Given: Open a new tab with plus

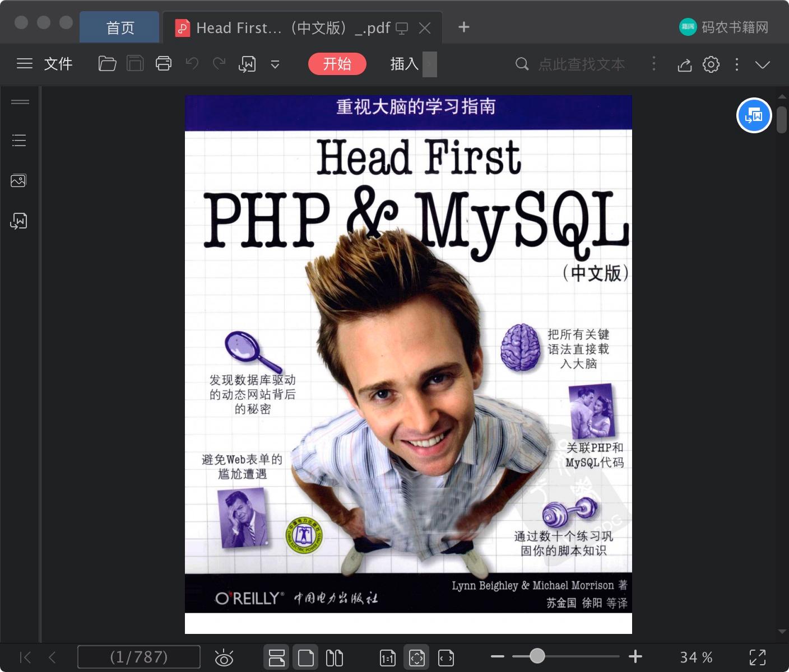Looking at the screenshot, I should pos(464,27).
